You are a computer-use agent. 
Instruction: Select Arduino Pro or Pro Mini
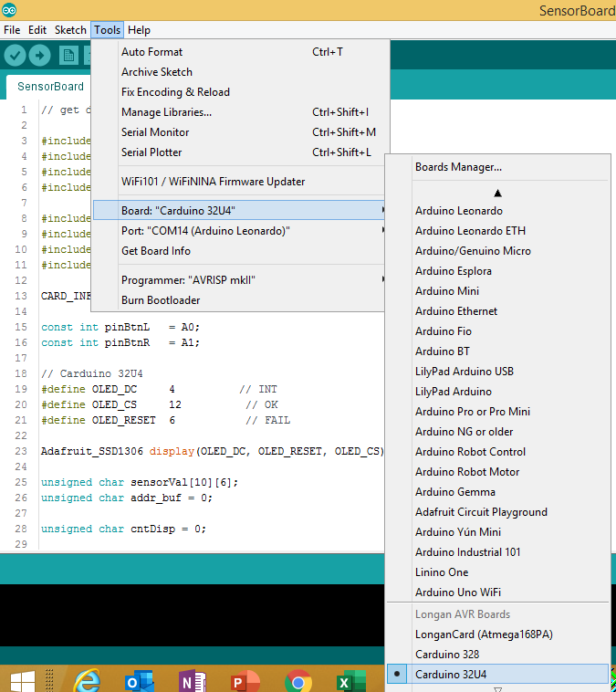(x=497, y=412)
